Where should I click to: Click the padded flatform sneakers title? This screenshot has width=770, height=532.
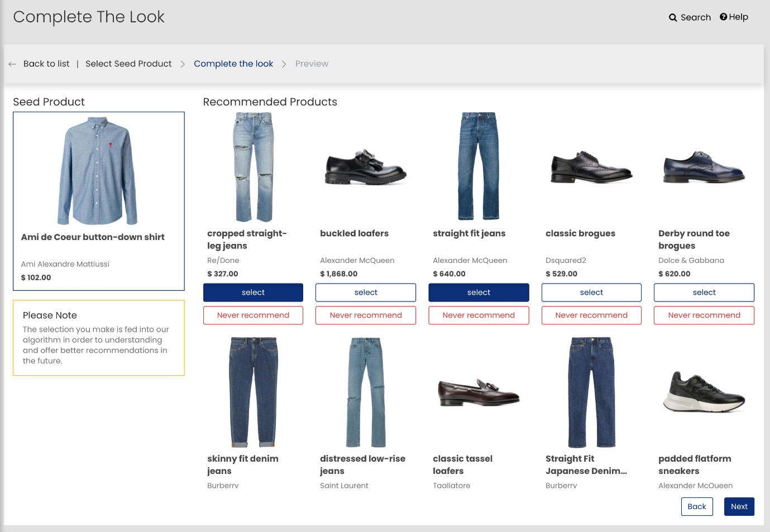[x=695, y=464]
